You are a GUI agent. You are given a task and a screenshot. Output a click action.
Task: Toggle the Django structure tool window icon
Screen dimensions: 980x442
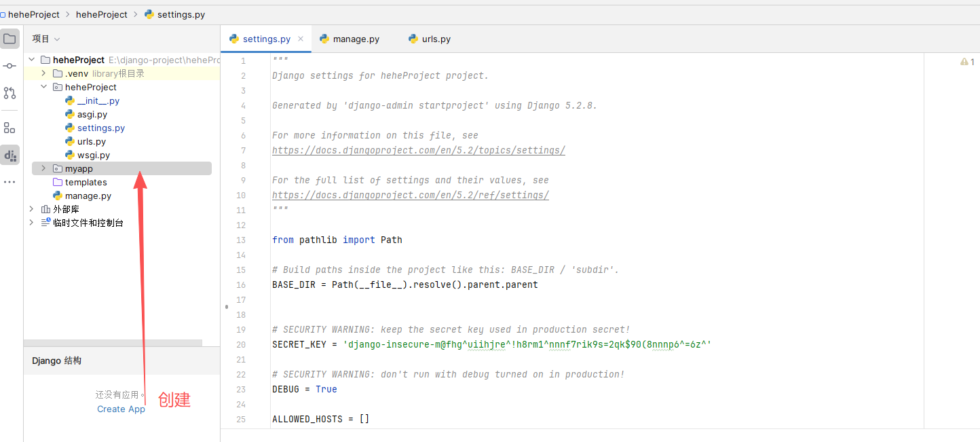coord(10,155)
